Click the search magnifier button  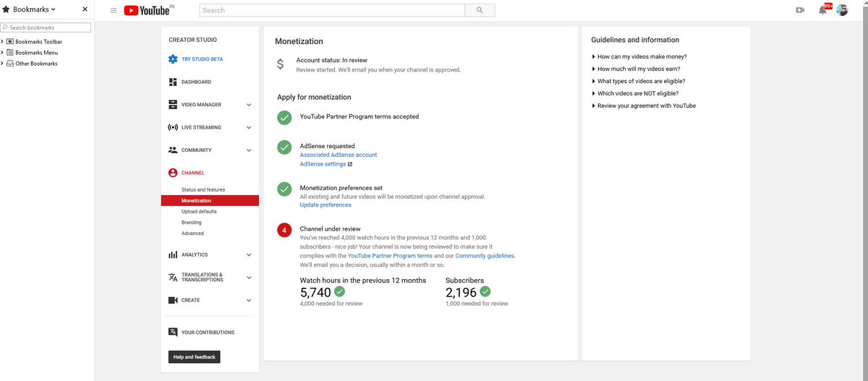480,10
